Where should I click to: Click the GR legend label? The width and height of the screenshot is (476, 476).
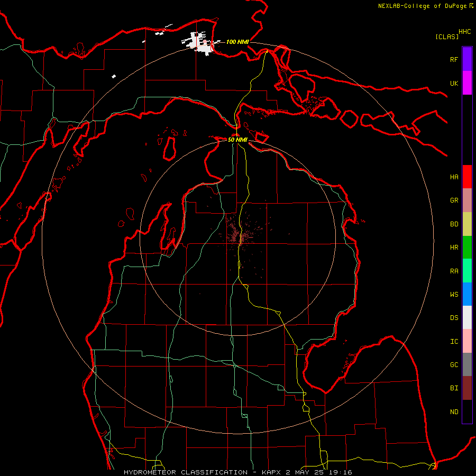(x=454, y=200)
